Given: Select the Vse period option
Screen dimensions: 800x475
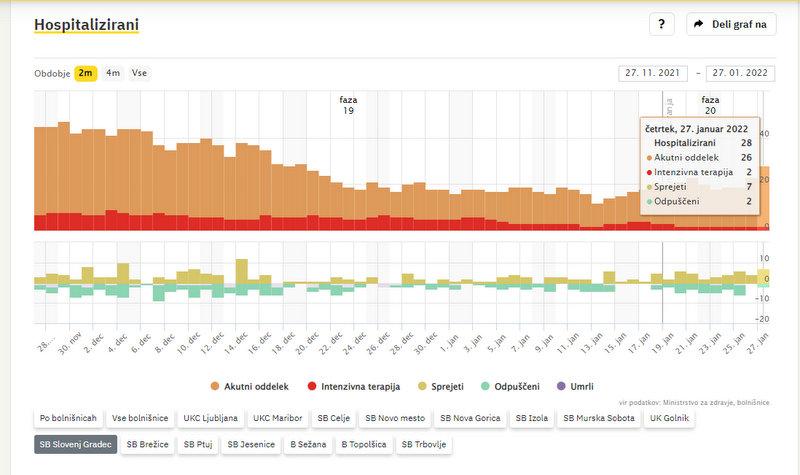Looking at the screenshot, I should tap(139, 73).
